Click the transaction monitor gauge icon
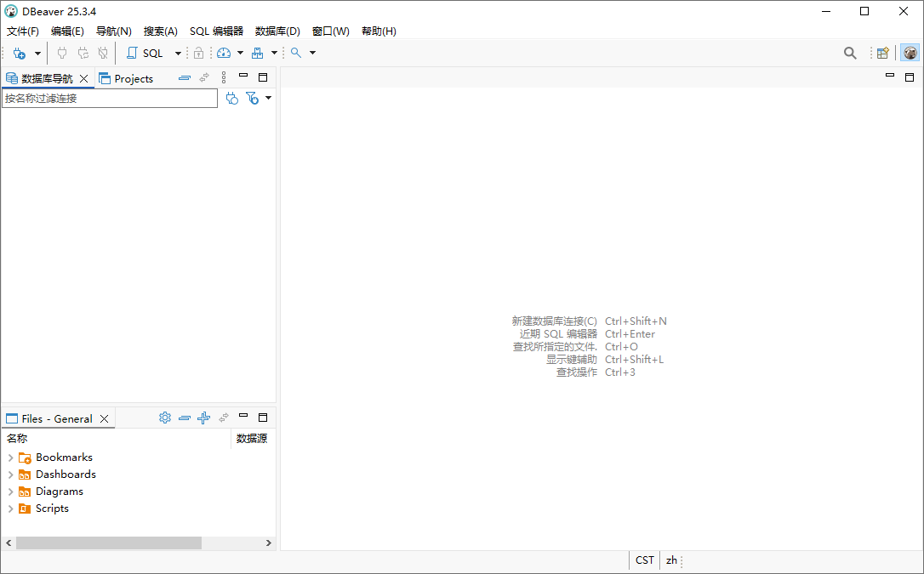The height and width of the screenshot is (574, 924). pos(224,53)
